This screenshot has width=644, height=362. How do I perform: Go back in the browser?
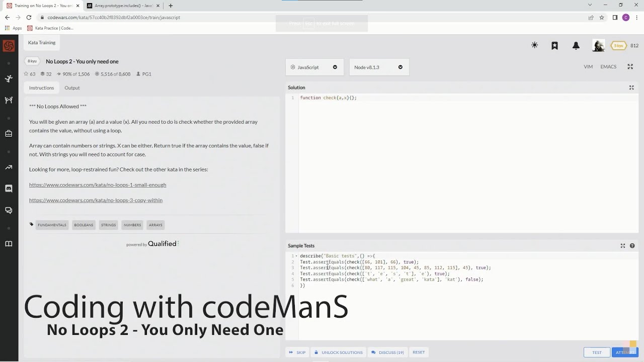tap(7, 17)
